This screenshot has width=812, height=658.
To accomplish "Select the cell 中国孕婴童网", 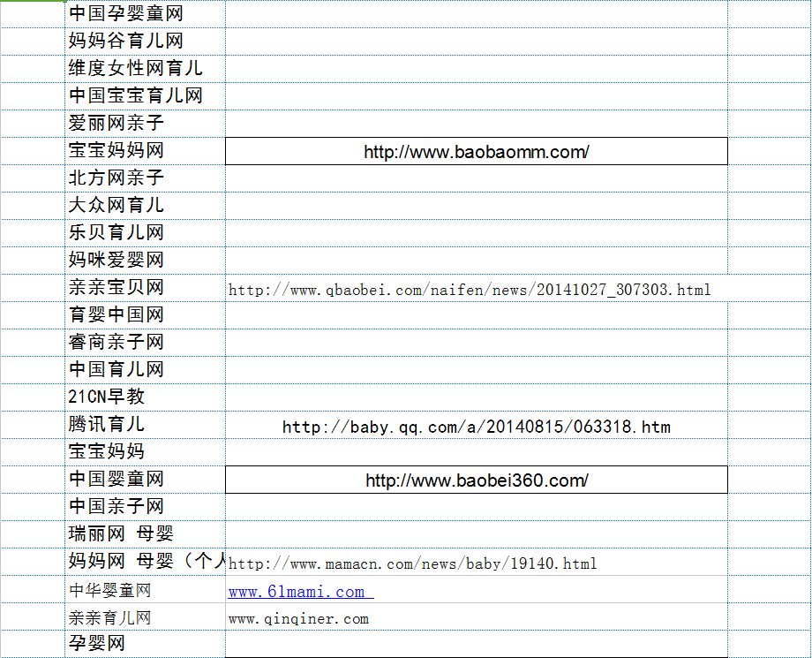I will [x=145, y=14].
